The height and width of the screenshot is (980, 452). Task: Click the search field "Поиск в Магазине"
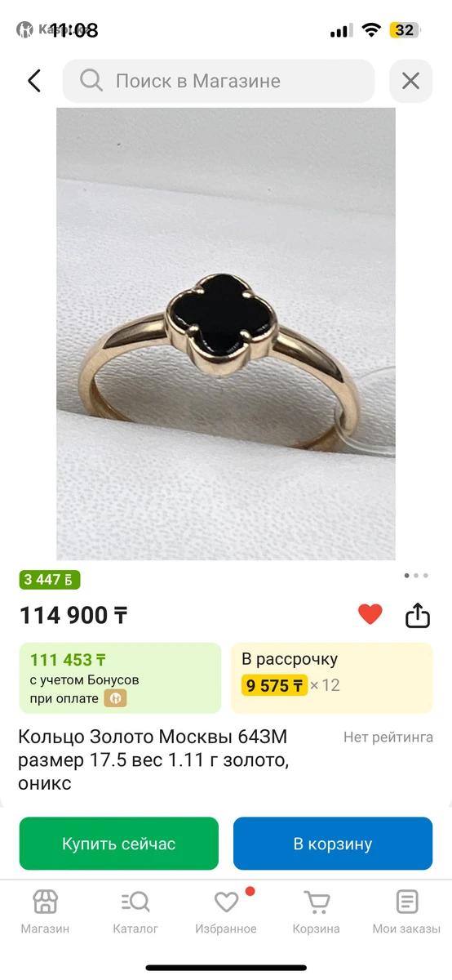click(219, 81)
